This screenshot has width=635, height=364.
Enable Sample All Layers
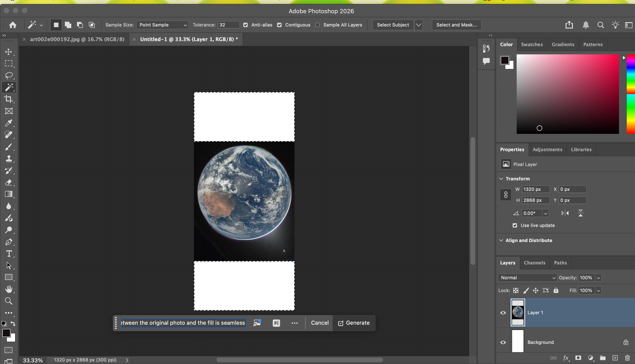point(318,25)
